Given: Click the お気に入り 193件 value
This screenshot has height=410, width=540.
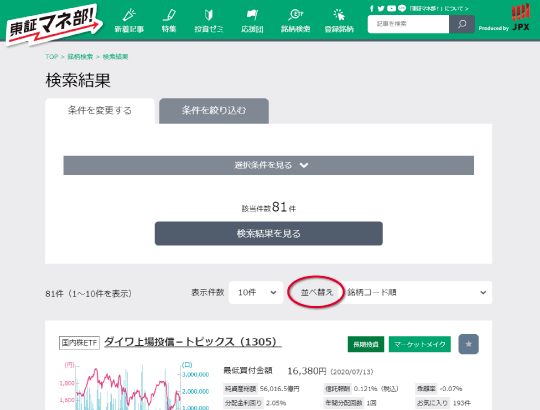Looking at the screenshot, I should click(461, 403).
